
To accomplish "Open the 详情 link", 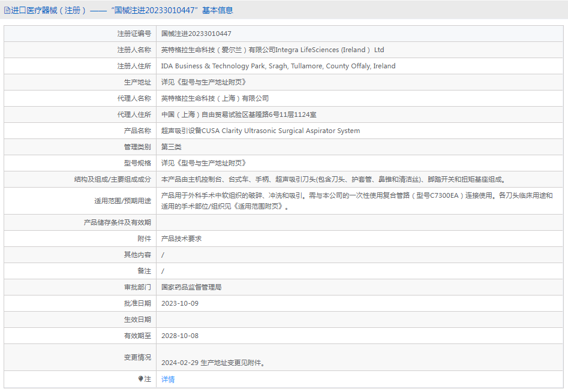I will [168, 379].
